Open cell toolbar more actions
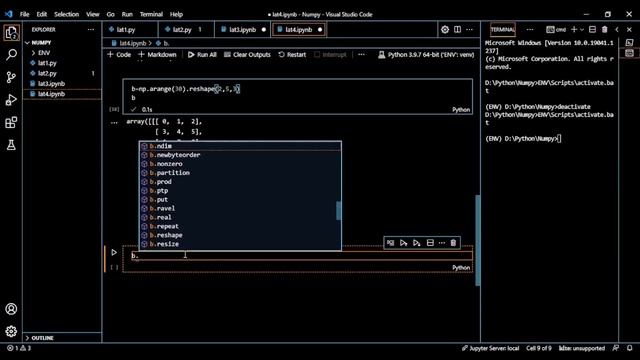Viewport: 640px width, 360px height. point(442,243)
